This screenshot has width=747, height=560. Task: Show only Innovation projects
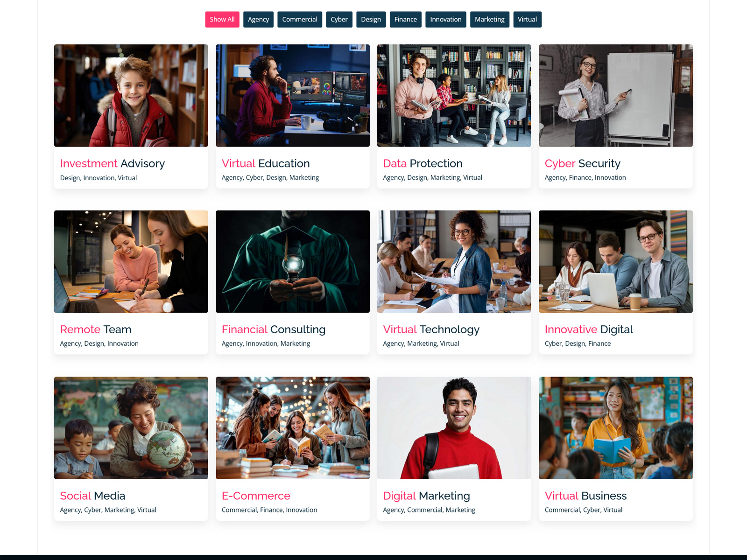coord(445,20)
